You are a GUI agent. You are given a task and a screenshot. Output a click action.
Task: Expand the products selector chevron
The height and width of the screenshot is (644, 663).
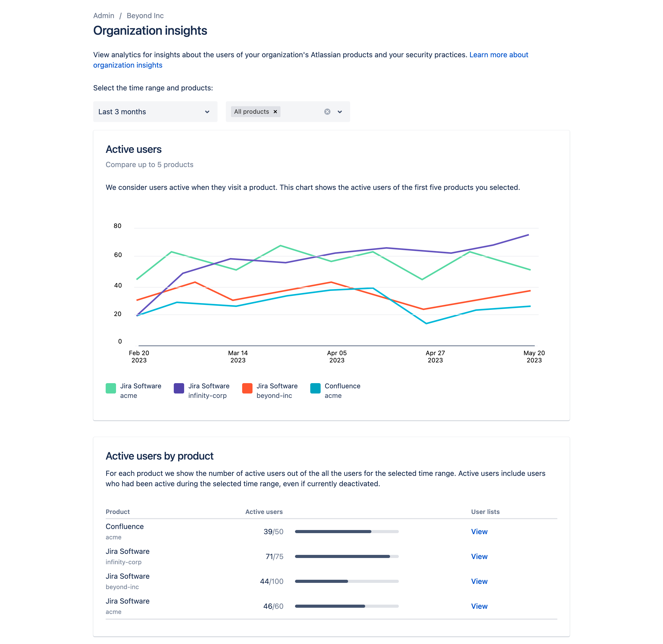[340, 112]
